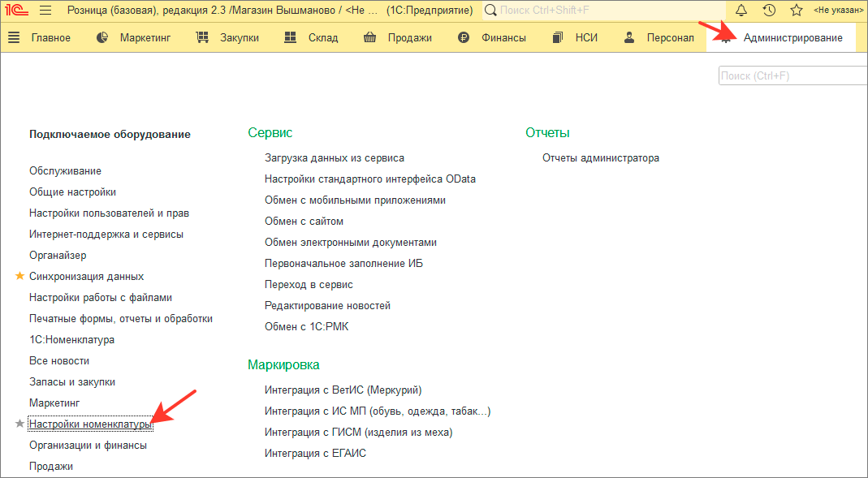Click the search magnifier icon

point(490,10)
